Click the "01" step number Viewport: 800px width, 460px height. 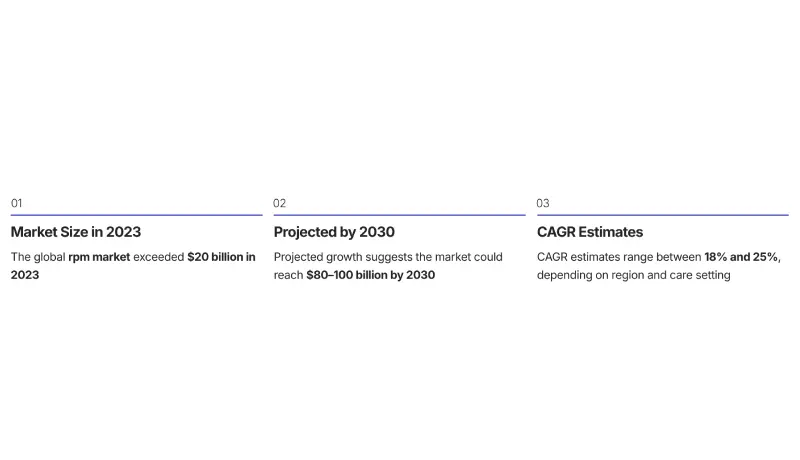point(16,203)
